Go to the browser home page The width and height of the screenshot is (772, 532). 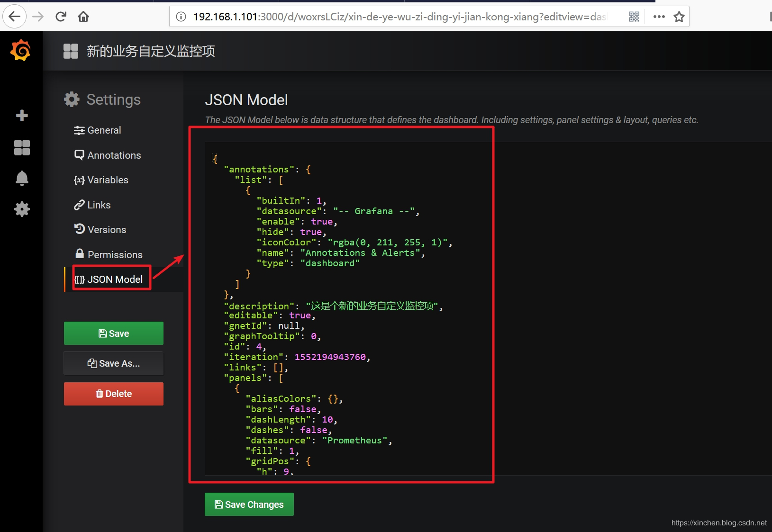click(83, 17)
